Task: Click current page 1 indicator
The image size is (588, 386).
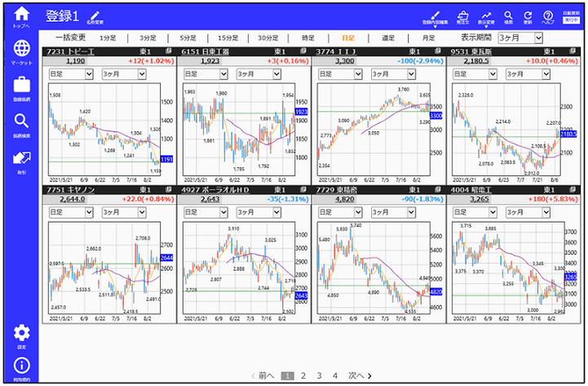Action: 287,375
